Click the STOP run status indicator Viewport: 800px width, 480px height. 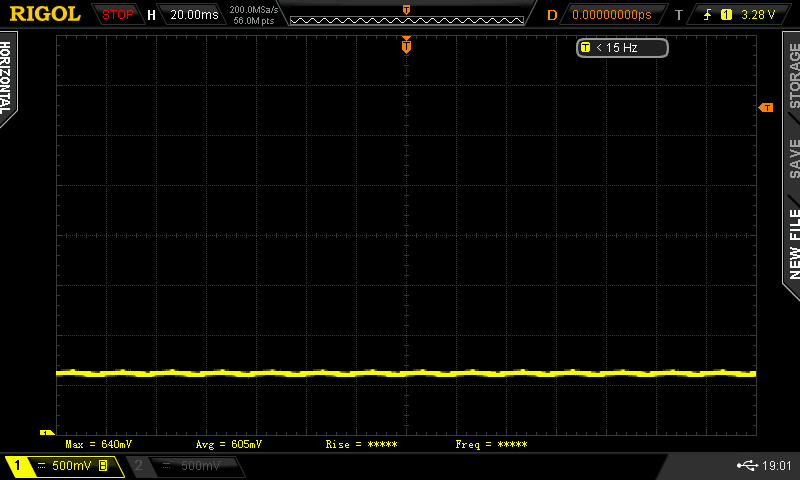click(117, 15)
